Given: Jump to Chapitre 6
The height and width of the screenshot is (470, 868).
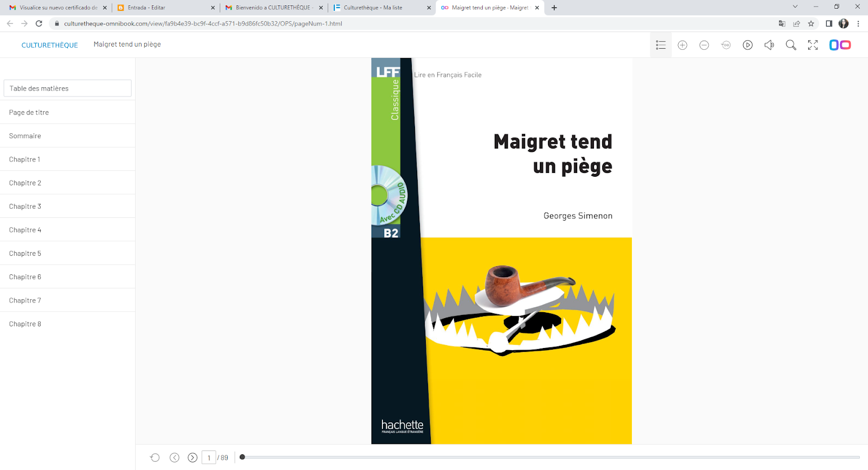Looking at the screenshot, I should tap(67, 276).
